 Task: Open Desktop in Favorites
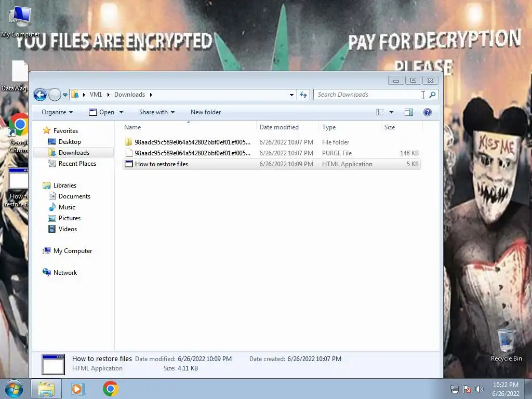coord(70,142)
